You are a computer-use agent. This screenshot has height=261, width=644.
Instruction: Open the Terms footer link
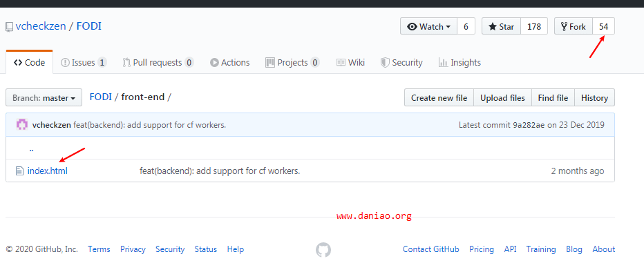click(99, 249)
